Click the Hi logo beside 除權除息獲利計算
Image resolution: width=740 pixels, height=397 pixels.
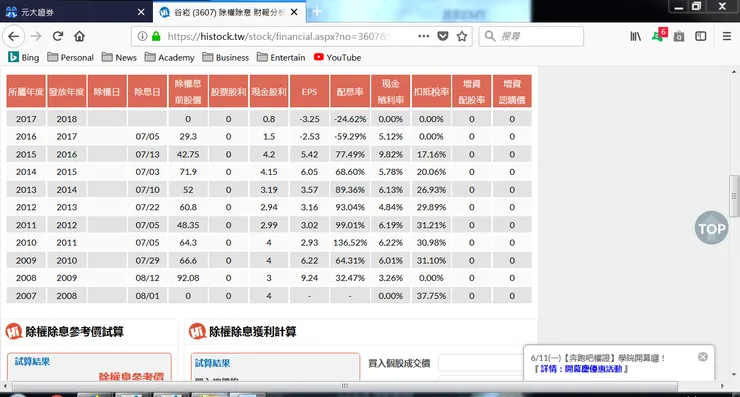[x=197, y=331]
